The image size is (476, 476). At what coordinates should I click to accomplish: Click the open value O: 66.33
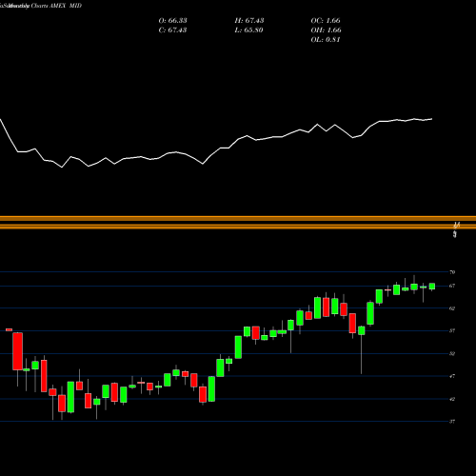pos(172,21)
